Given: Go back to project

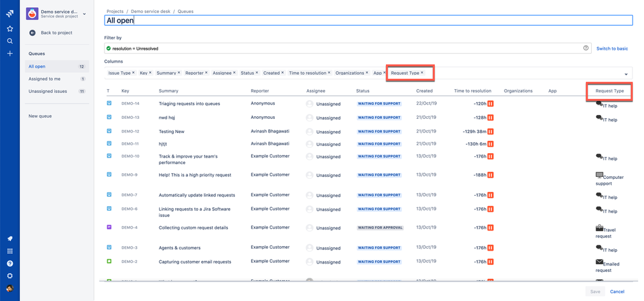Looking at the screenshot, I should (x=56, y=33).
